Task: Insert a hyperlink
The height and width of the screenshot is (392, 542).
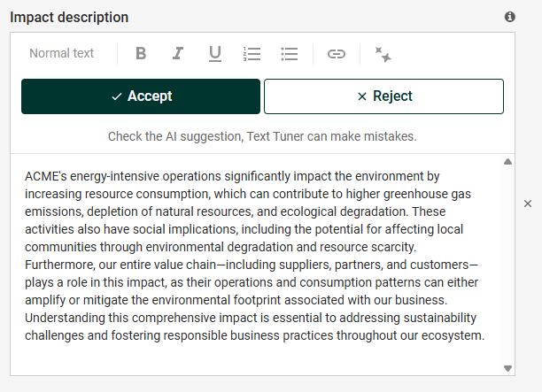Action: tap(337, 54)
